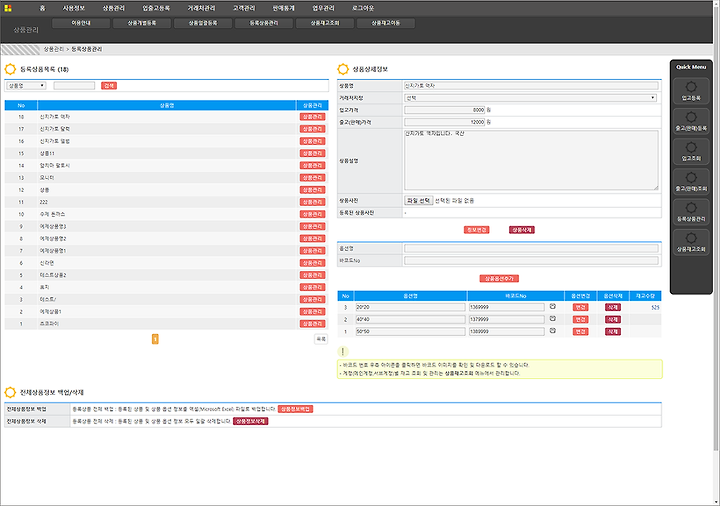Viewport: 720px width, 506px height.
Task: Click 등록상품관리 in the breadcrumb
Action: pyautogui.click(x=86, y=49)
